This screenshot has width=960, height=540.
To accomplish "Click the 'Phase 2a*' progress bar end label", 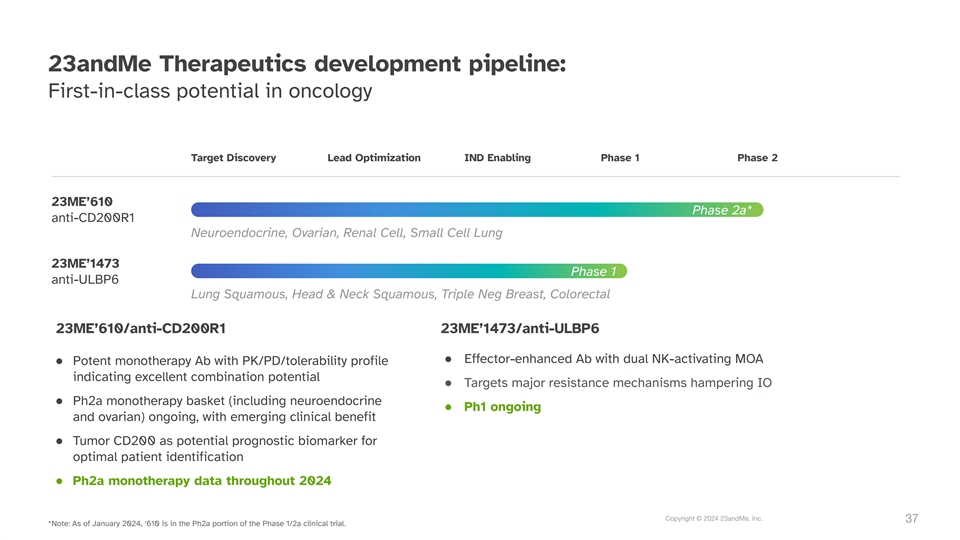I will pyautogui.click(x=722, y=210).
